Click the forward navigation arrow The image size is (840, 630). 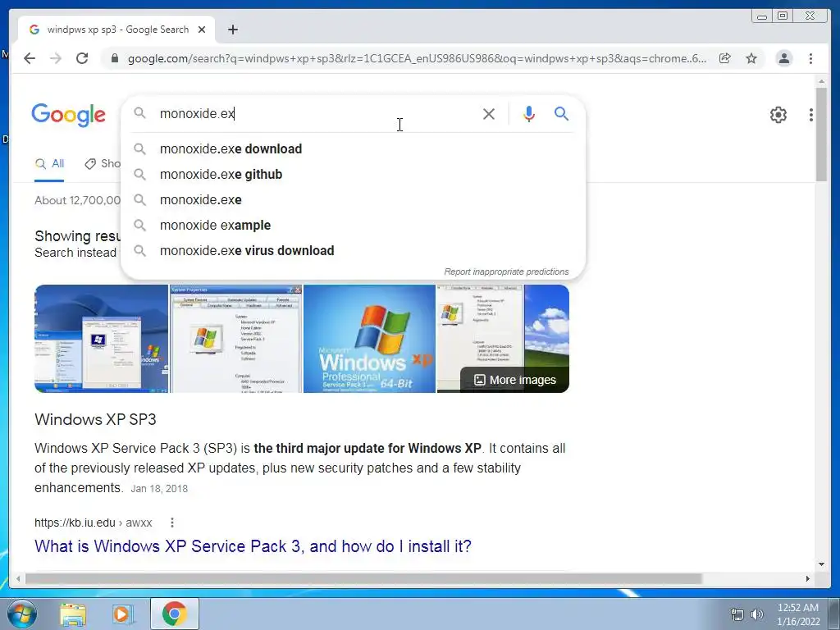click(x=56, y=58)
